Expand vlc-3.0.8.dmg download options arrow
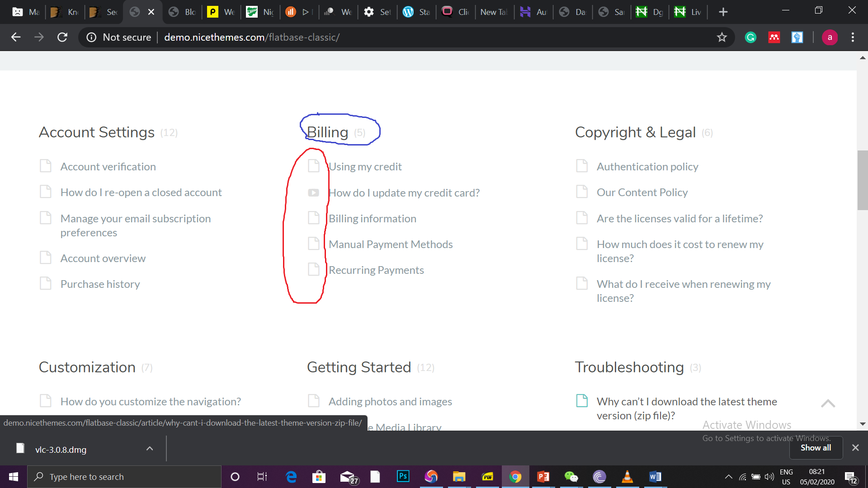Screen dimensions: 868x488 pos(150,449)
